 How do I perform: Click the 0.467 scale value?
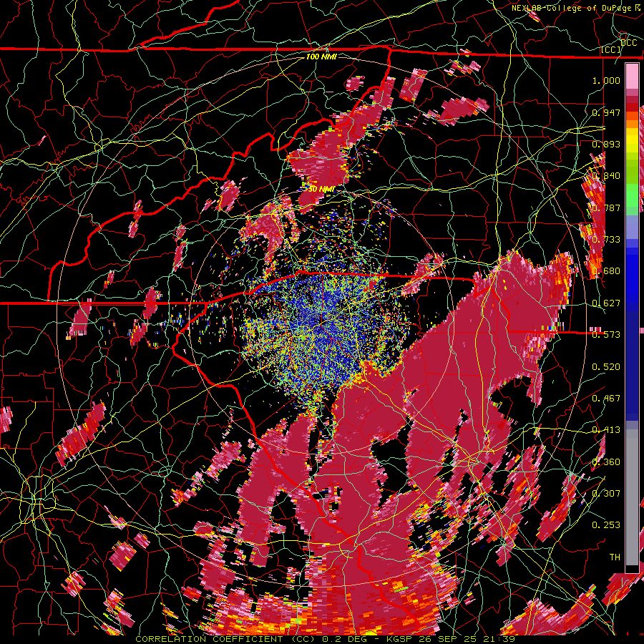606,399
